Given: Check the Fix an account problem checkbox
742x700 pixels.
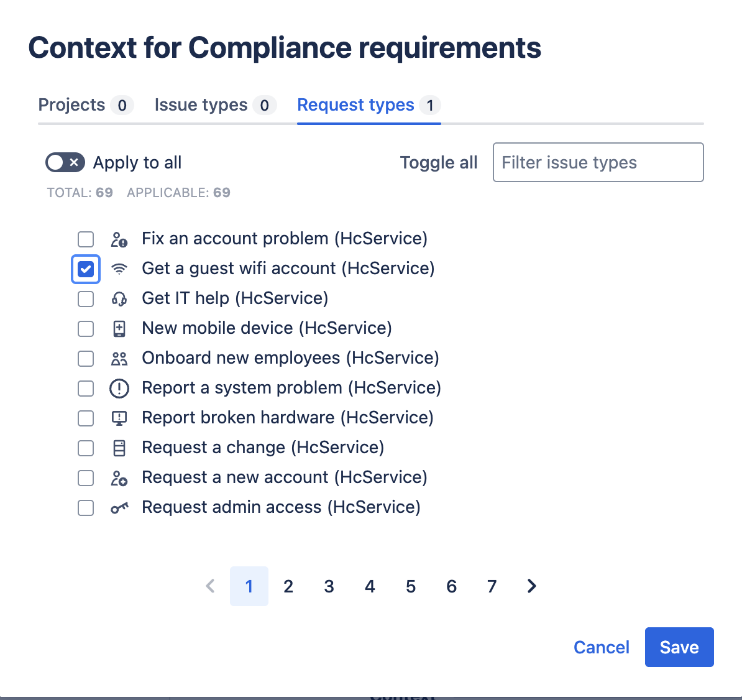Looking at the screenshot, I should click(x=86, y=239).
